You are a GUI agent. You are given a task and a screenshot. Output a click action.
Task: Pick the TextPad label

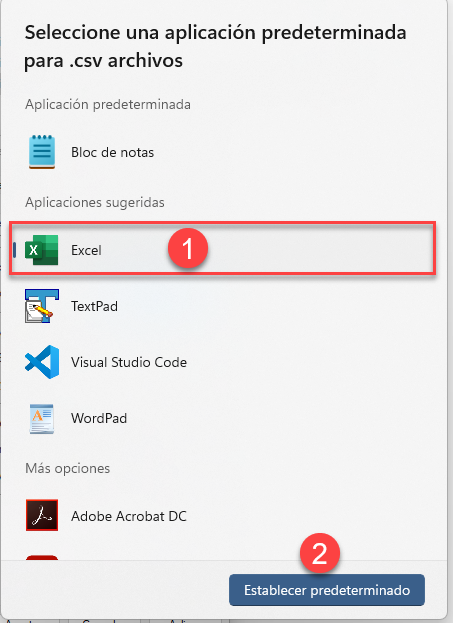95,306
